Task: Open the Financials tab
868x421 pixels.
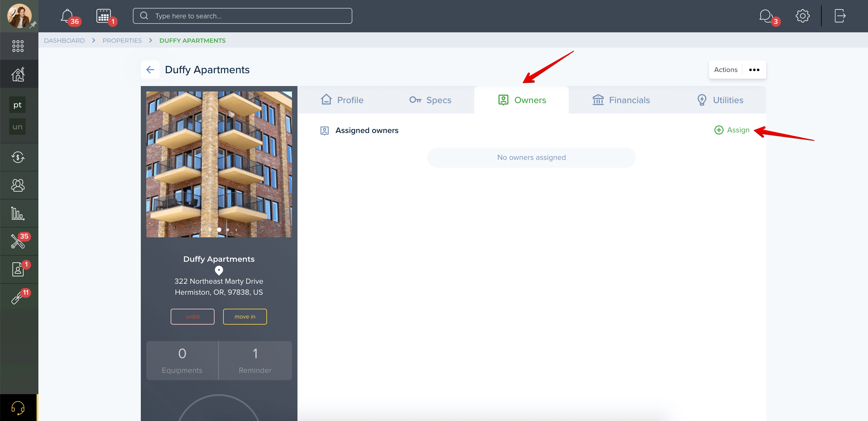Action: (x=621, y=100)
